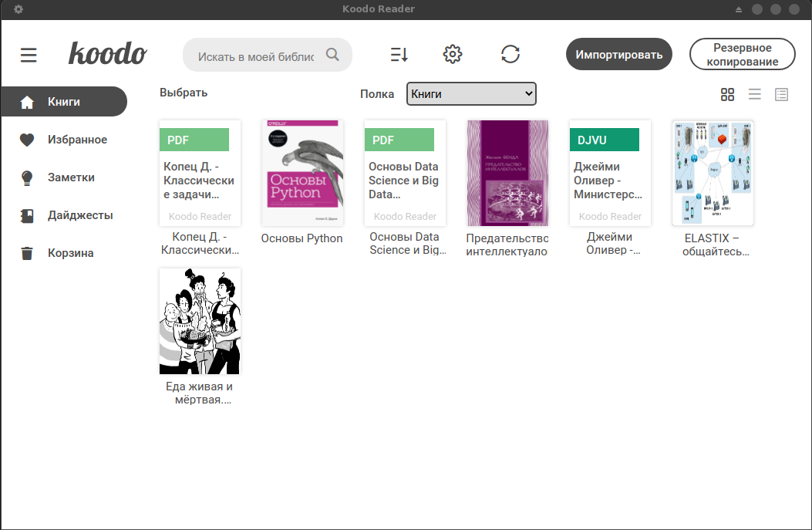The height and width of the screenshot is (530, 812).
Task: Click the Выбрать select link
Action: 184,93
